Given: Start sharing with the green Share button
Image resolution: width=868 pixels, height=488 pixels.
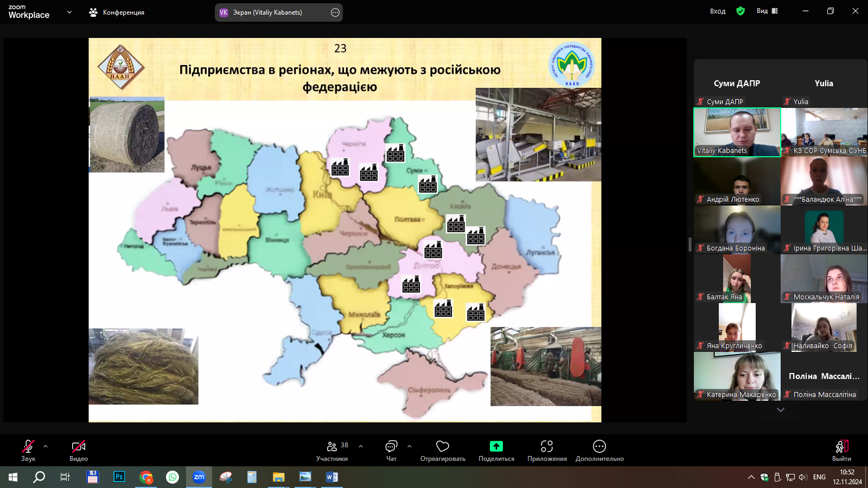Looking at the screenshot, I should tap(496, 446).
